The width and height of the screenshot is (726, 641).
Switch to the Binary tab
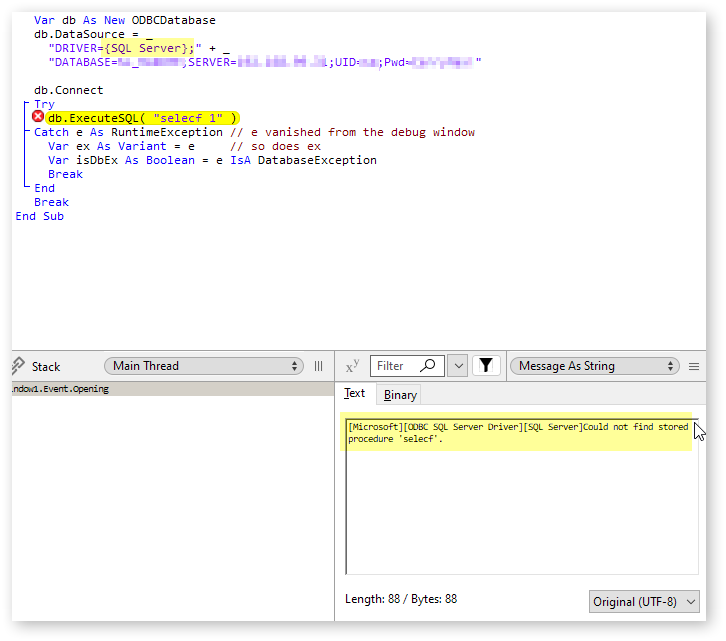(400, 395)
